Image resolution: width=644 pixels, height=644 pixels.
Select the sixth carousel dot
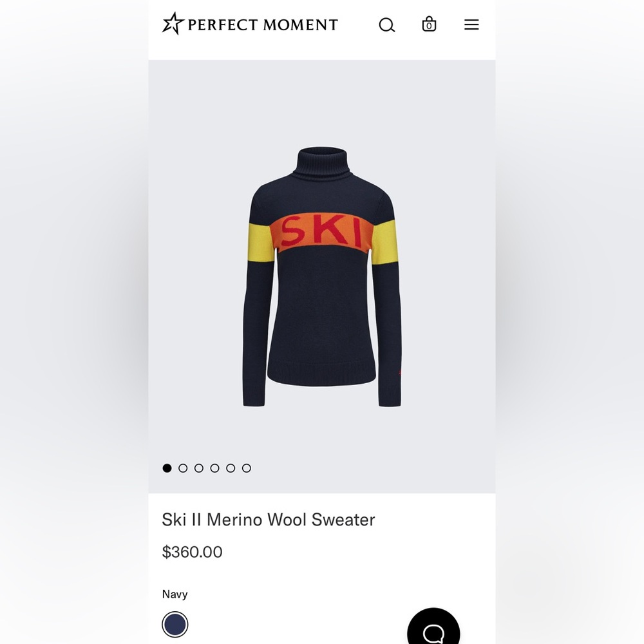(x=246, y=468)
